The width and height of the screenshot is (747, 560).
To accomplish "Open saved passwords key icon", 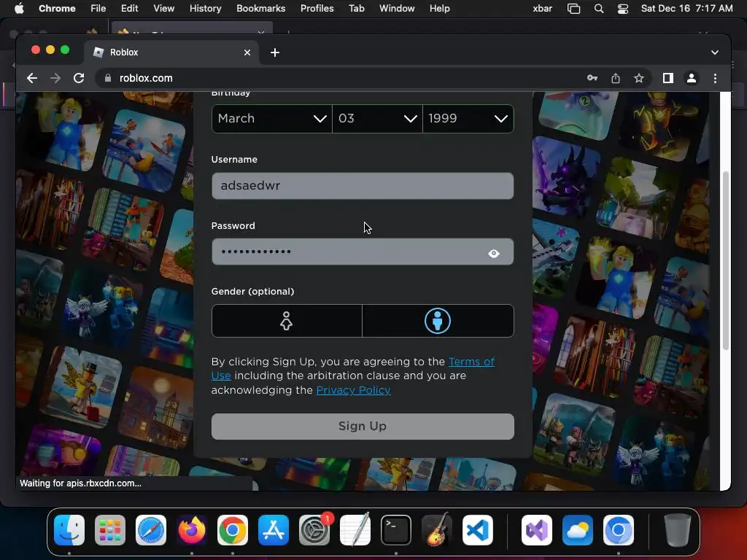I will pos(592,78).
